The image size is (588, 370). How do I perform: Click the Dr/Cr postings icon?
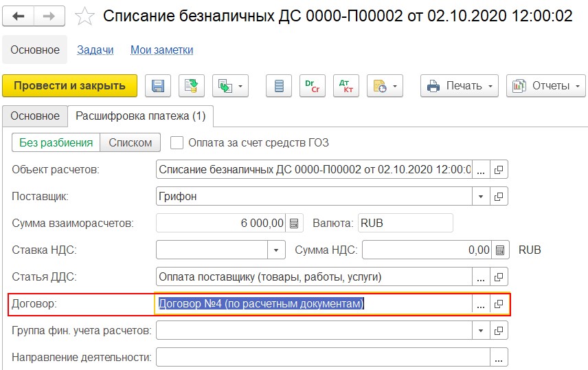coord(312,86)
